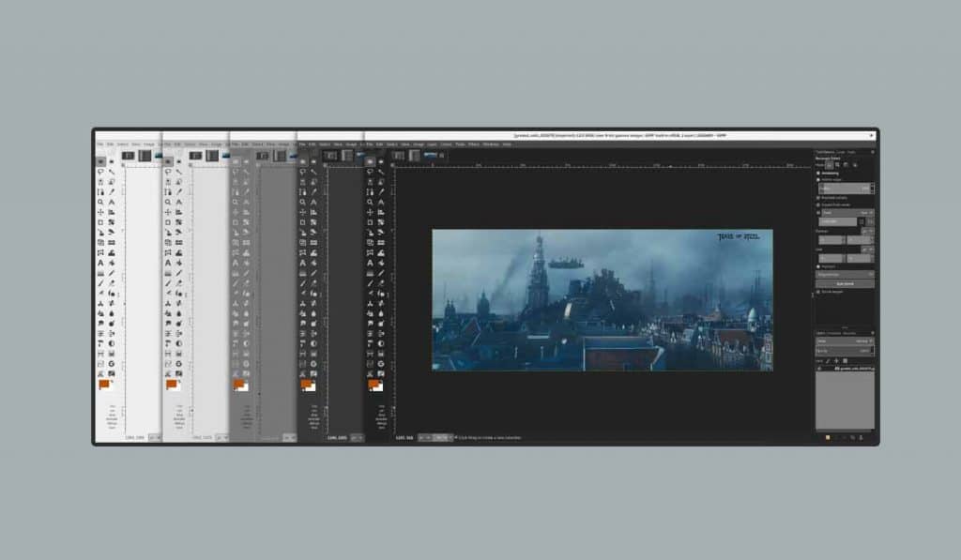This screenshot has width=961, height=560.
Task: Set selection mode to Add
Action: tap(838, 165)
